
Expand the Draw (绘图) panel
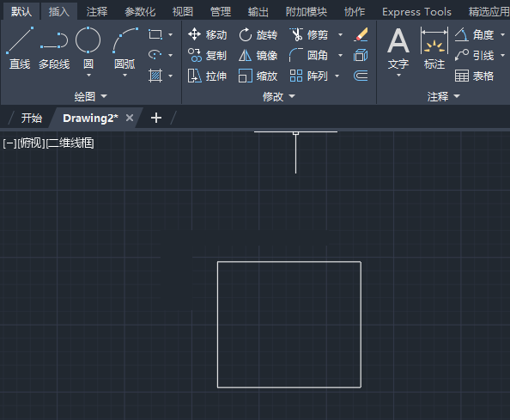tap(90, 96)
